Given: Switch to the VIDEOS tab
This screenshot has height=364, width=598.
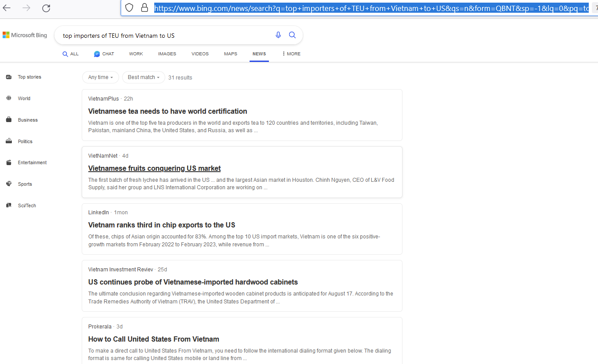Looking at the screenshot, I should 200,54.
